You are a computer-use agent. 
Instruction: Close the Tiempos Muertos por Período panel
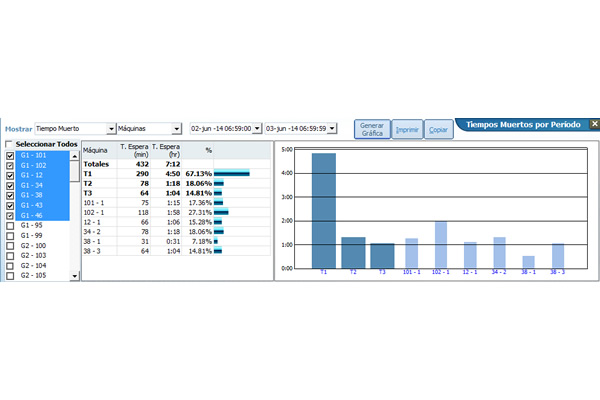(x=594, y=125)
